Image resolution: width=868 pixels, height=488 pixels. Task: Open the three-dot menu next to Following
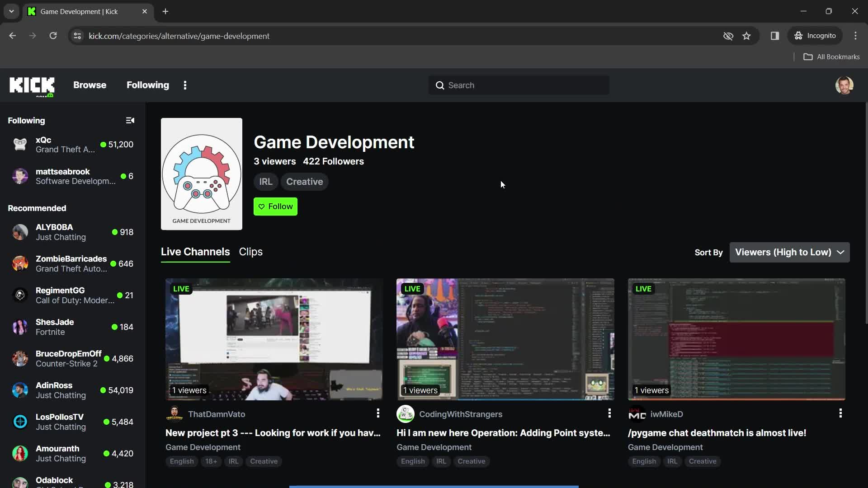point(185,85)
